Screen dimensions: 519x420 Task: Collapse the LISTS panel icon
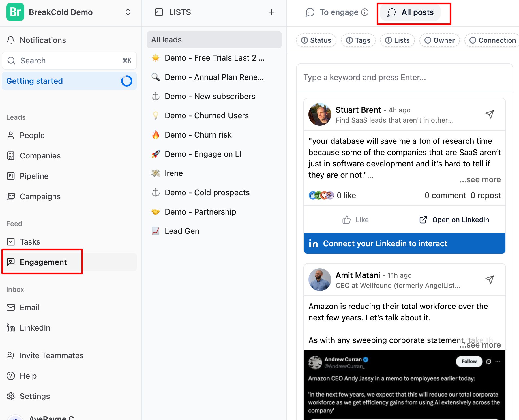159,12
